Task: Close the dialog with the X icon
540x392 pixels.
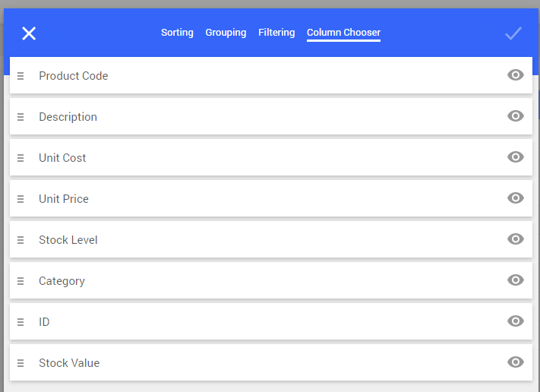Action: point(29,33)
